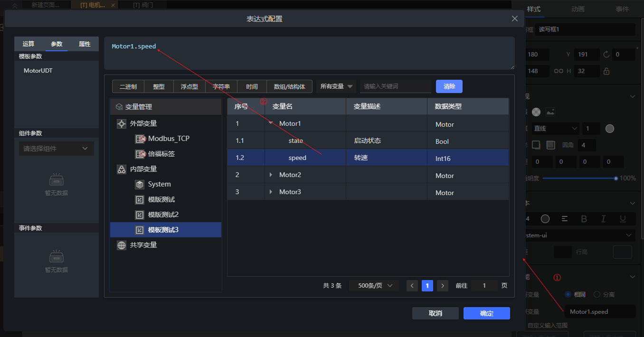Switch to the 事件 panel tab
Screen dimensions: 644x337
pos(622,9)
